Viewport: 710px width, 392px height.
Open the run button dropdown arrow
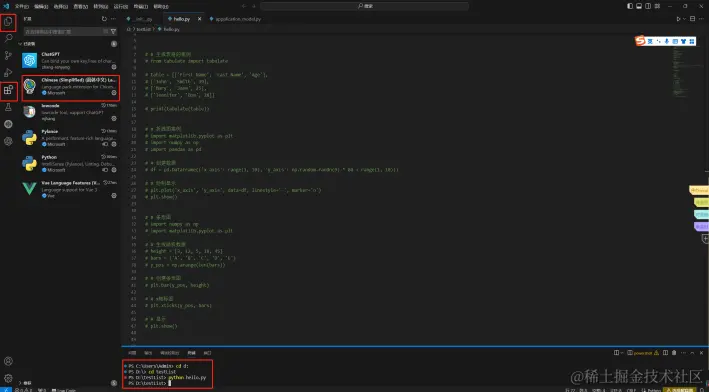point(684,19)
